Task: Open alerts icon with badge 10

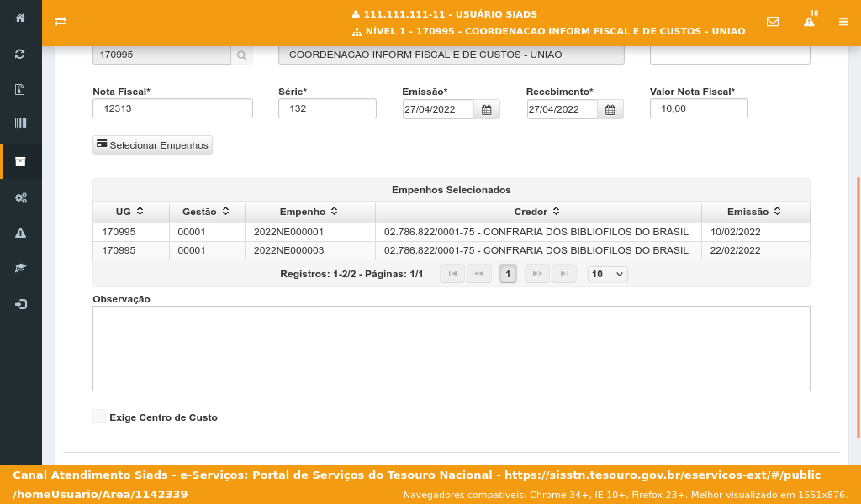Action: (810, 20)
